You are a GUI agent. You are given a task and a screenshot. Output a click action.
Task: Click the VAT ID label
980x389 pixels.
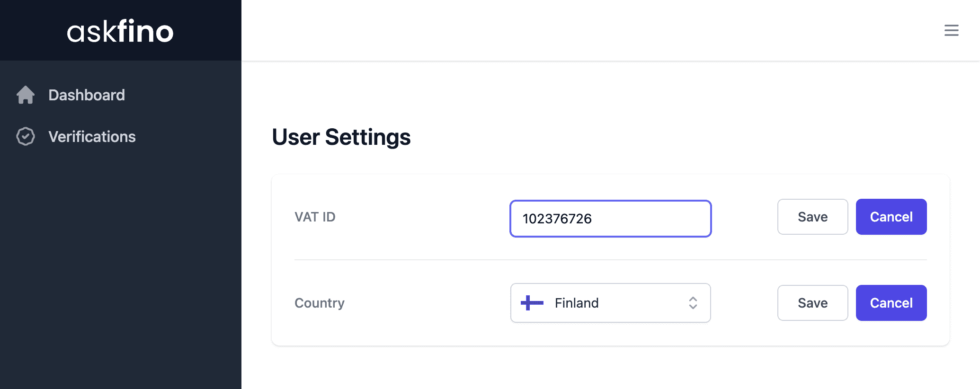(315, 217)
